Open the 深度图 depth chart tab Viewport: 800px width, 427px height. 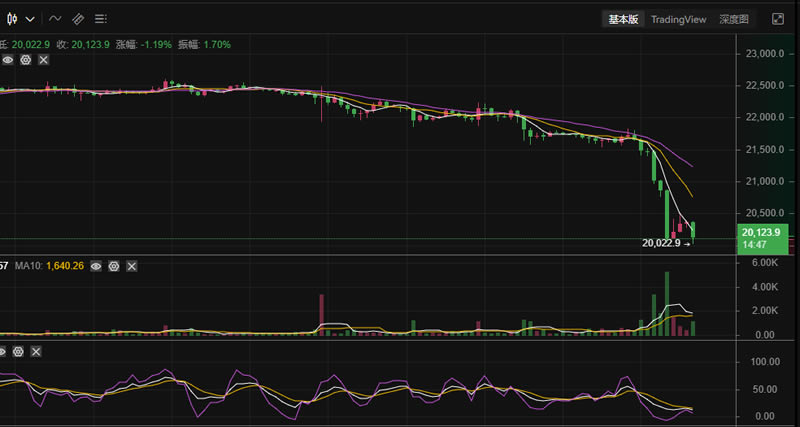pos(735,19)
